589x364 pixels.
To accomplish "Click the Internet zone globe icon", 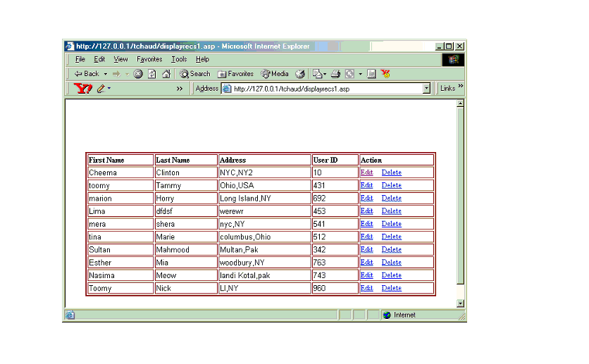I will pos(387,315).
